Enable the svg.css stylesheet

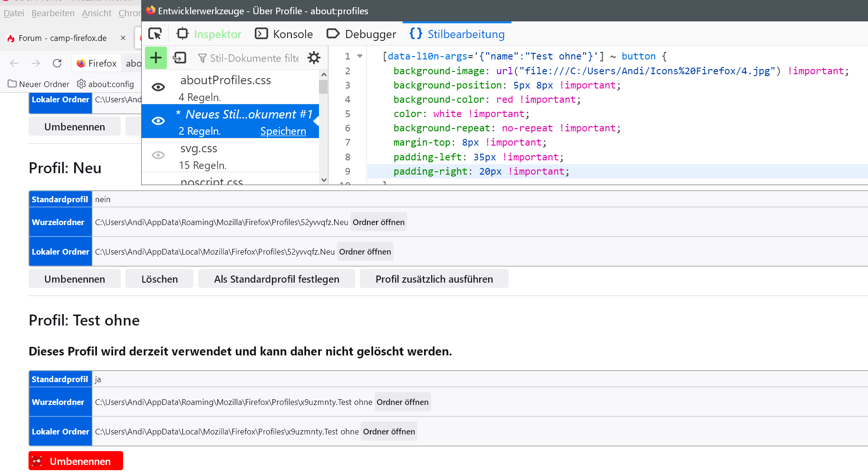158,156
